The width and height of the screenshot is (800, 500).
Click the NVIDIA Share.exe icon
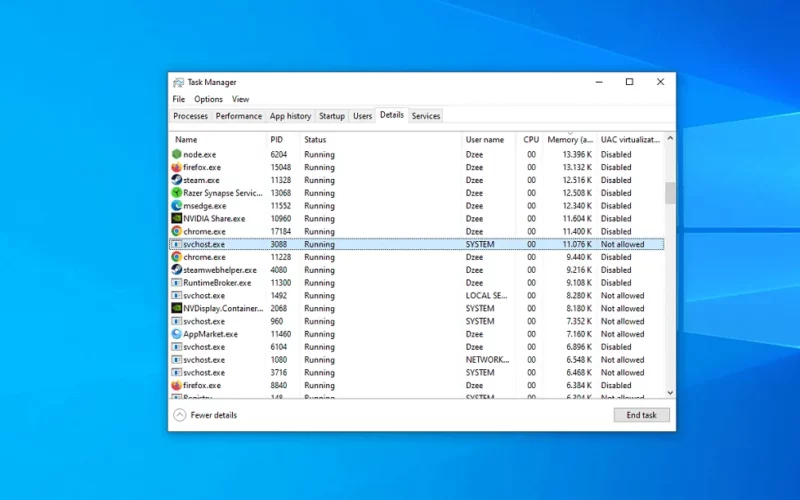coord(177,218)
